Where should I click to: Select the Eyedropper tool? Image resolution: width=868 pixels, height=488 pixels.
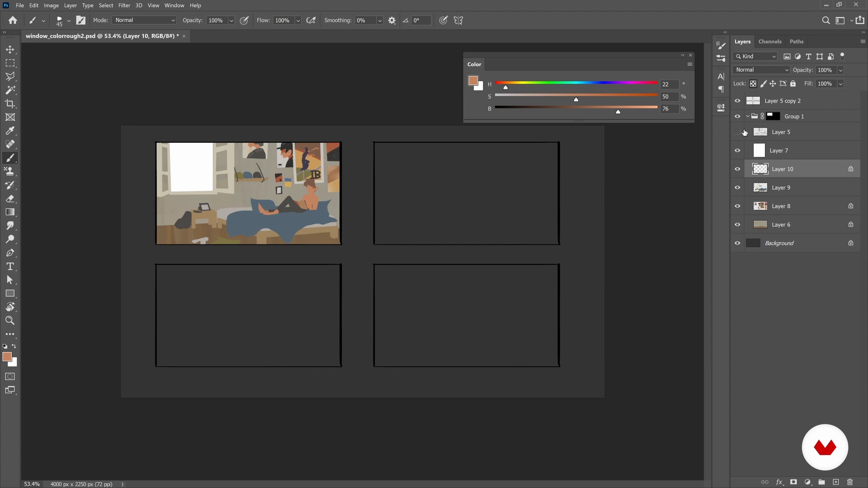pos(10,131)
